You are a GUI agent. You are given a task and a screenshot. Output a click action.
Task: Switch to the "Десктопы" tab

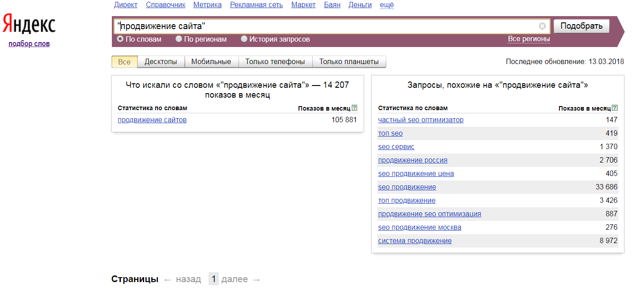tap(161, 62)
